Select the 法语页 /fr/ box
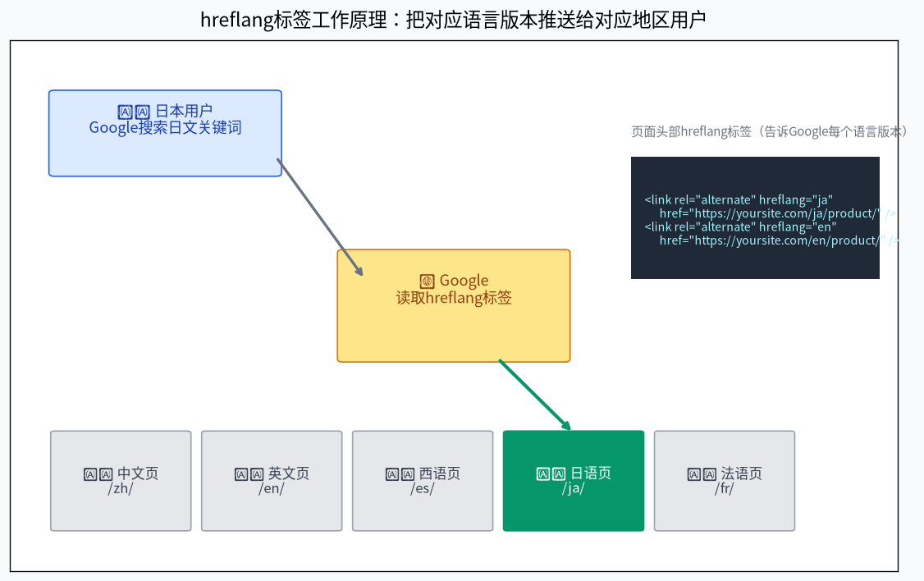This screenshot has width=924, height=581. 725,481
